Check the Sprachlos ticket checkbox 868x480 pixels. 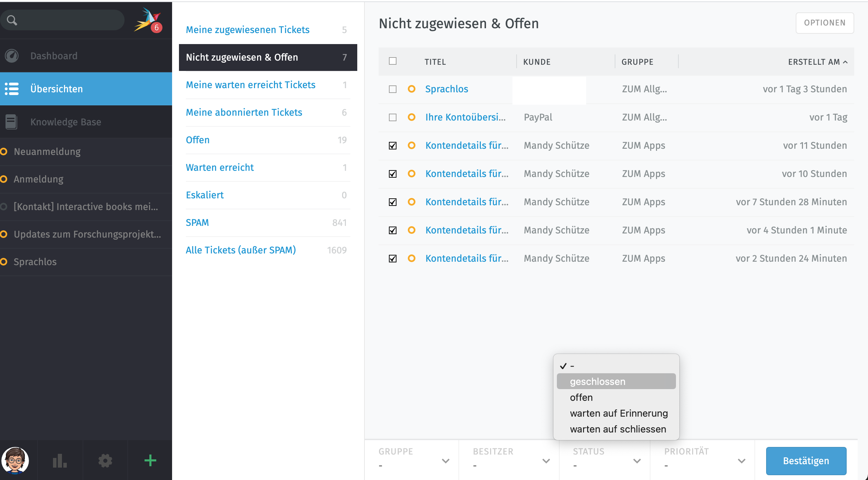point(393,89)
